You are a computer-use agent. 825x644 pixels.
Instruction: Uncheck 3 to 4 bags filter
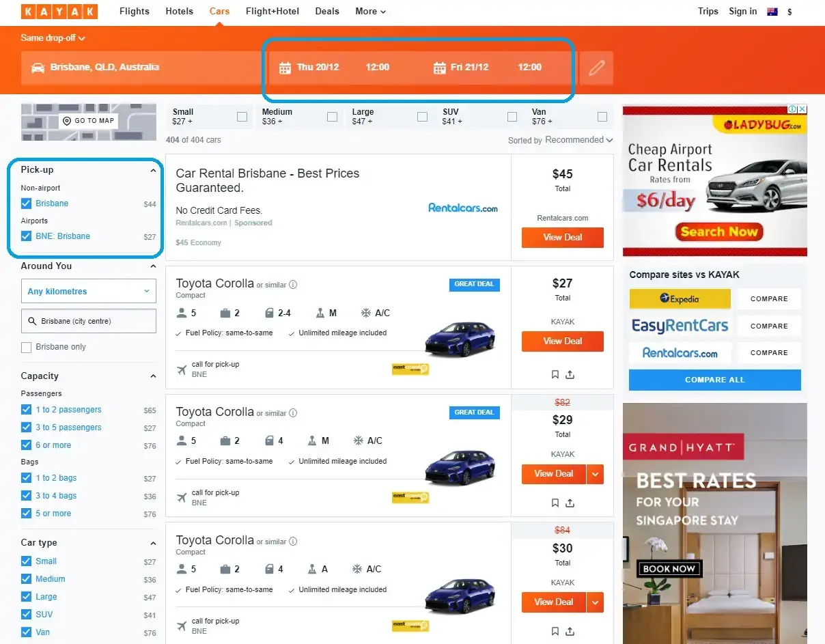coord(27,496)
